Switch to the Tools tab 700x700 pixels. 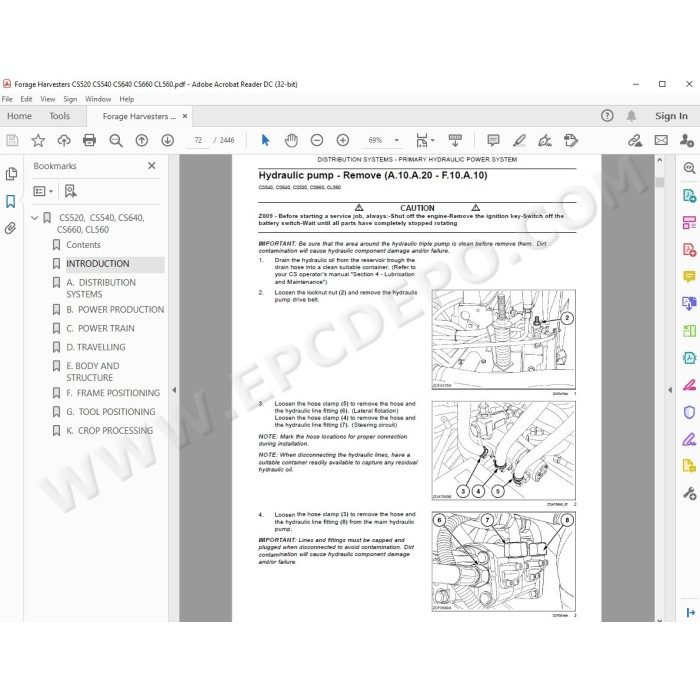59,116
